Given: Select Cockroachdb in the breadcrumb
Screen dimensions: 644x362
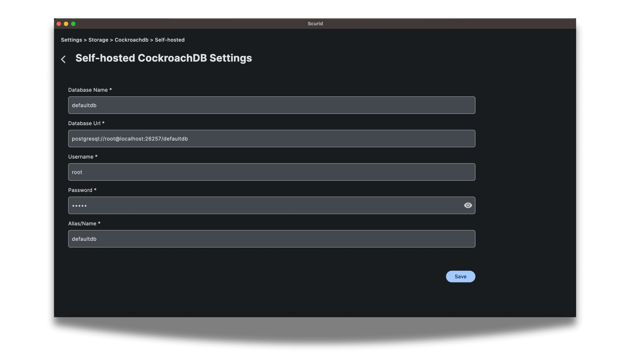Looking at the screenshot, I should [131, 40].
